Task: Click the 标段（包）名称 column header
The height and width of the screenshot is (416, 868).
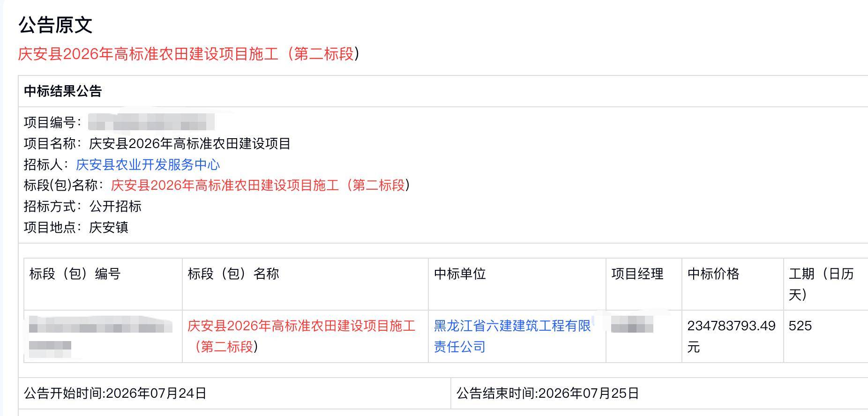Action: tap(233, 274)
